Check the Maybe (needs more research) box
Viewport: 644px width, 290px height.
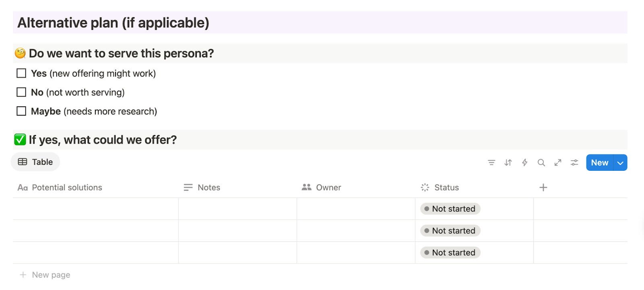[x=21, y=111]
